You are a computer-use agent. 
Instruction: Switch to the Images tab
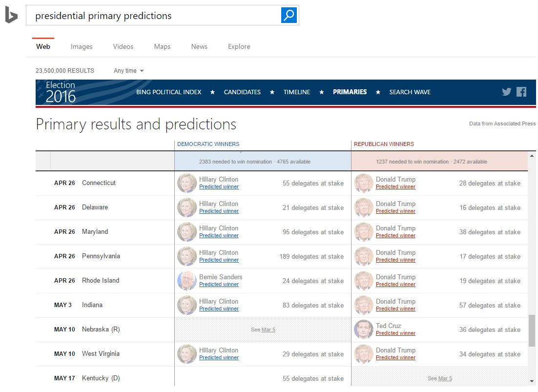[82, 46]
